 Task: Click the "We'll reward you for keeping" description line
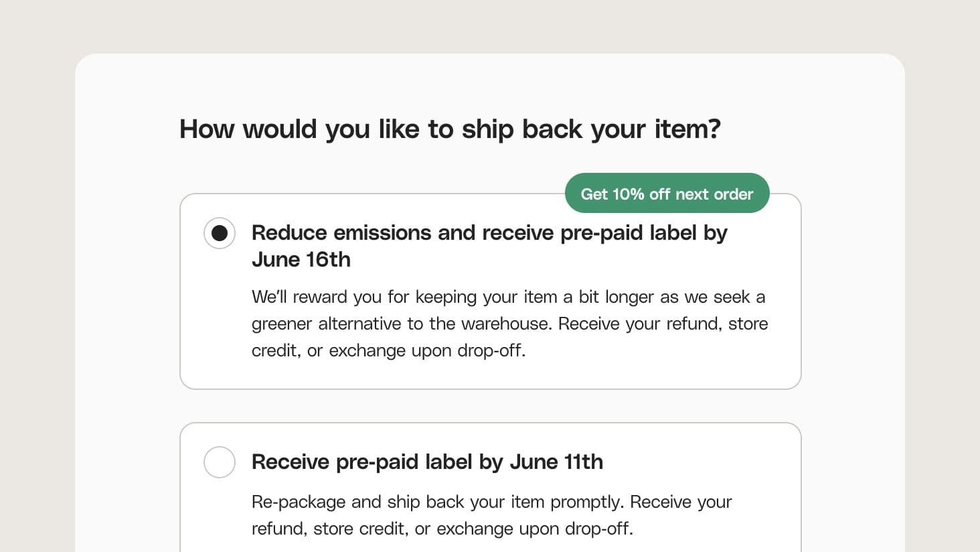pos(508,297)
